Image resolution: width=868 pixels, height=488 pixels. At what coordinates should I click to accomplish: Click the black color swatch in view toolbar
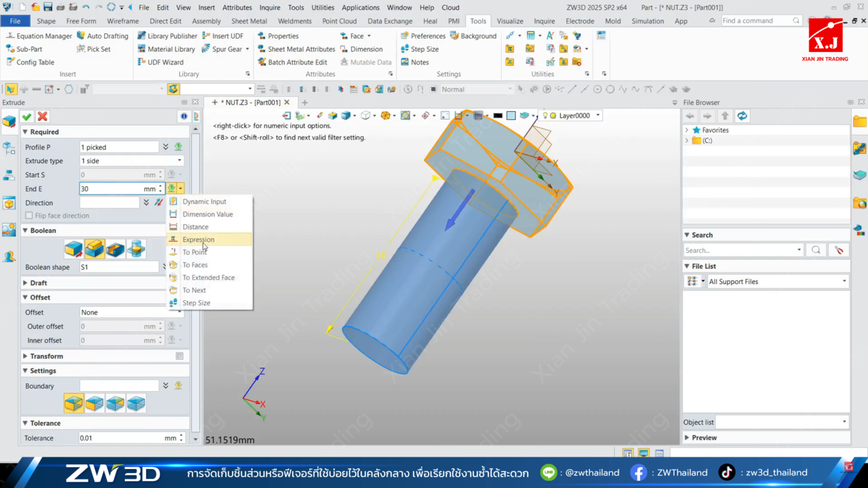(x=498, y=116)
